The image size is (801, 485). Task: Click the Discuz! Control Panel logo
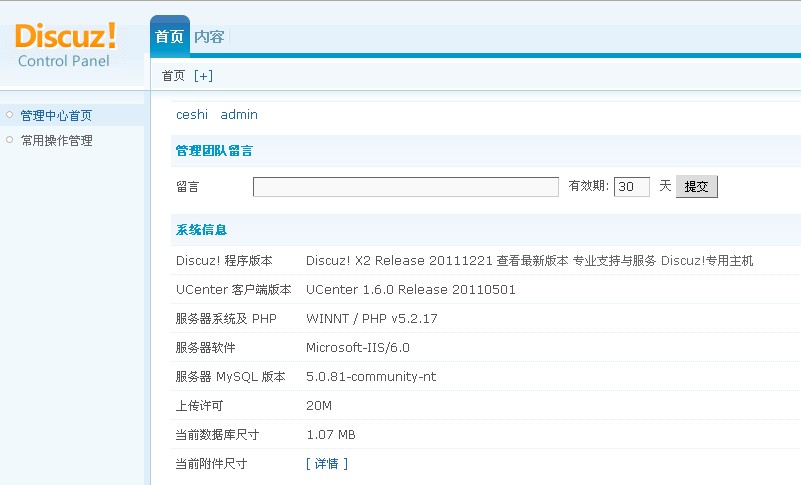point(65,45)
